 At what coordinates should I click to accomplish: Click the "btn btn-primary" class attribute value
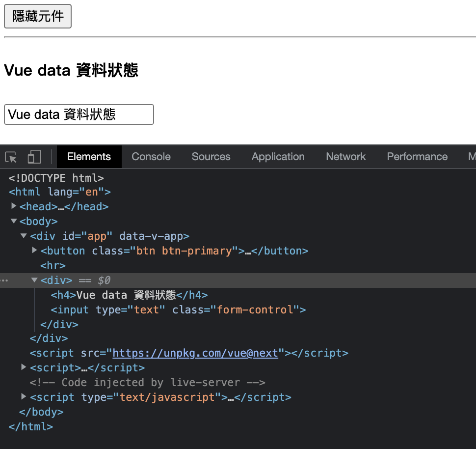pyautogui.click(x=184, y=251)
